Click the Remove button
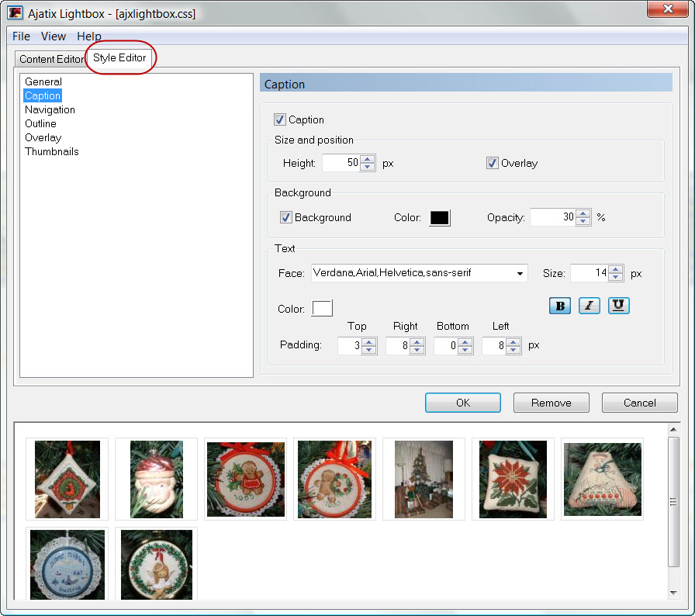 click(x=551, y=403)
